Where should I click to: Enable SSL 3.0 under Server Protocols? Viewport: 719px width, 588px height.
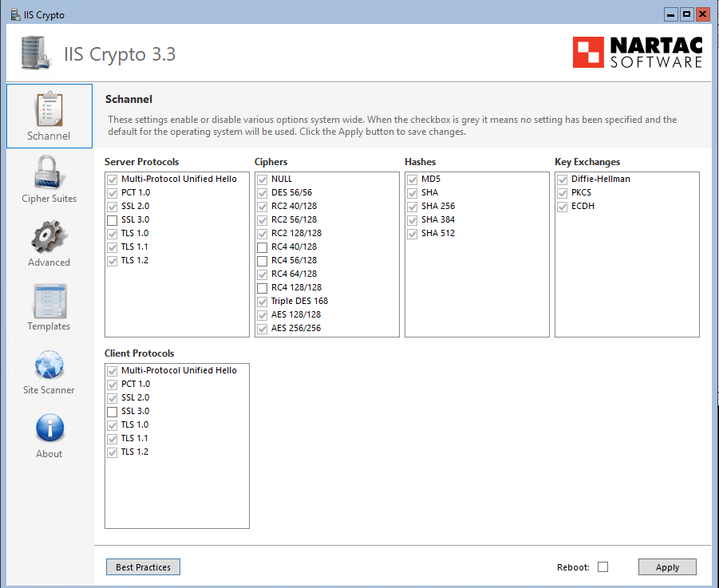coord(113,219)
